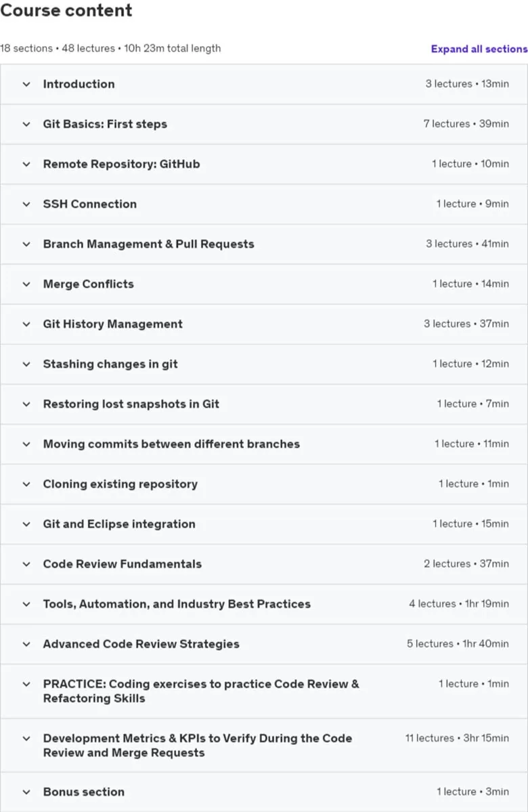Click Expand all sections link

point(479,49)
